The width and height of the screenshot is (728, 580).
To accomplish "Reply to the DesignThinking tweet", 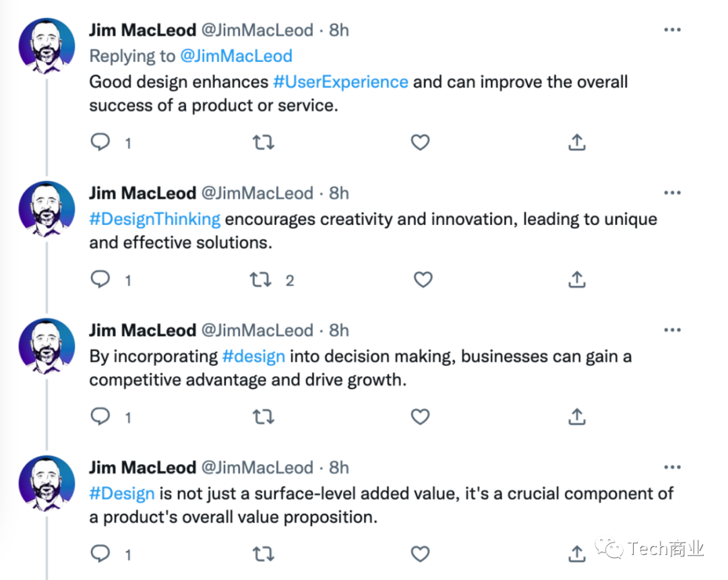I will click(x=100, y=280).
